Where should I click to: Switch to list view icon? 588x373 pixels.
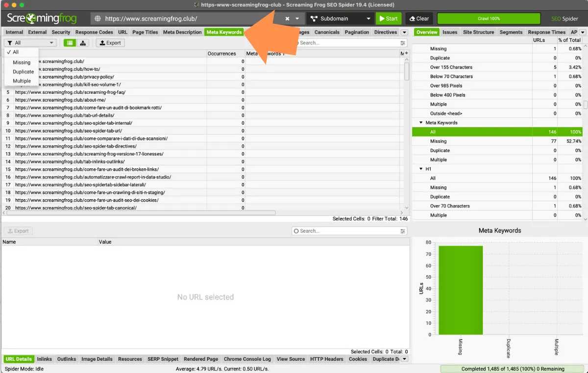(x=70, y=43)
